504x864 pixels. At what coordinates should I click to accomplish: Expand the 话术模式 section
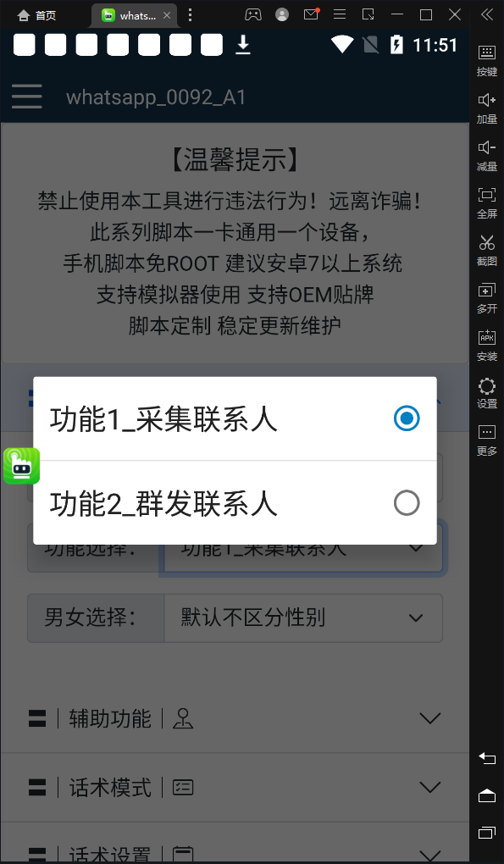tap(235, 788)
